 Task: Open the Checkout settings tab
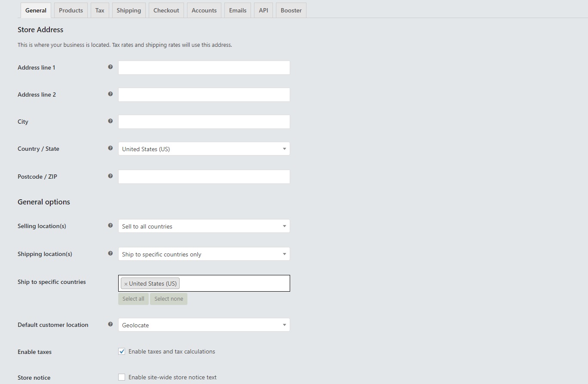[x=166, y=10]
